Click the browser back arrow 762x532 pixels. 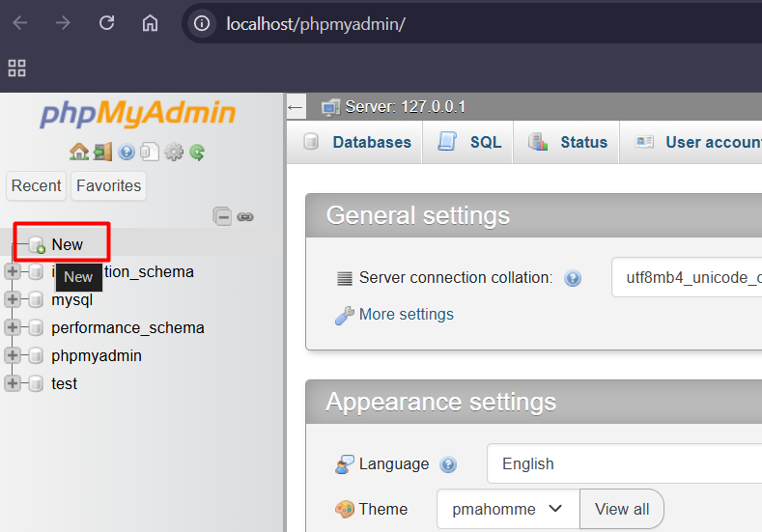pyautogui.click(x=20, y=23)
